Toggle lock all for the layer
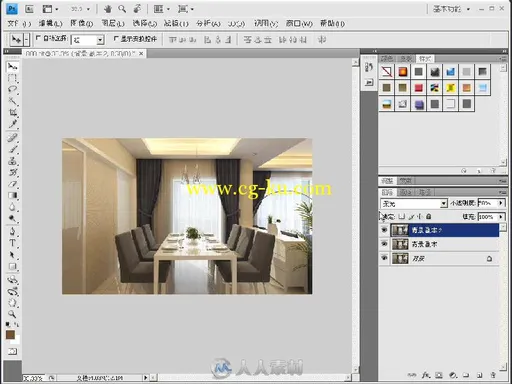 point(429,217)
